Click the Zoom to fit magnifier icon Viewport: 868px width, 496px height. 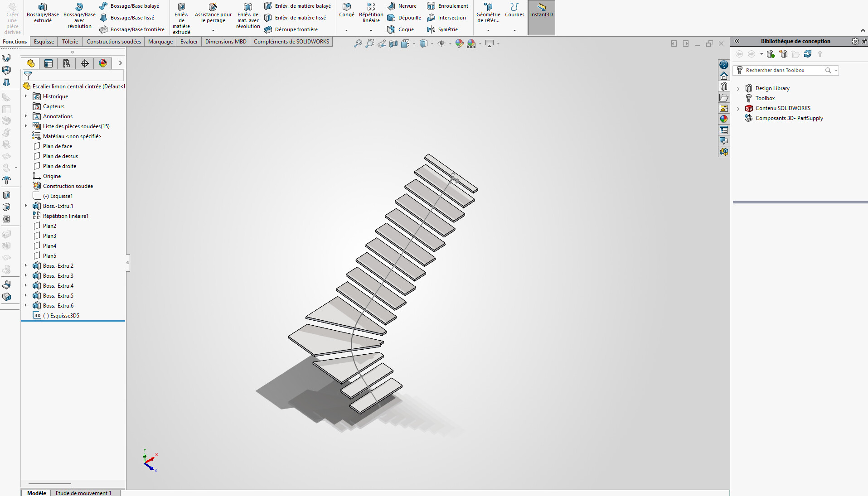click(358, 43)
